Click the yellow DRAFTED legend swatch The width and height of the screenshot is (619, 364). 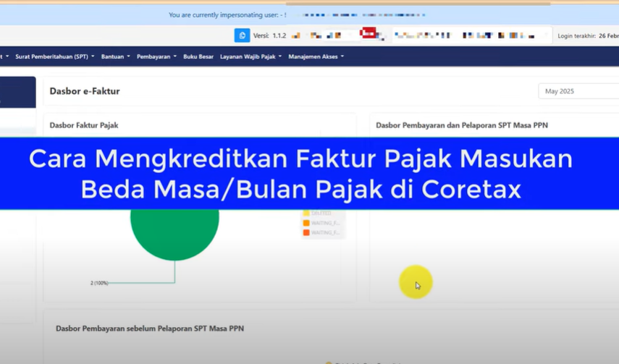[306, 213]
